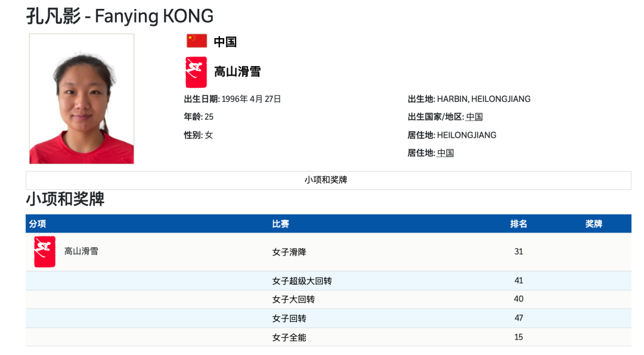
Task: Open the 女子全能 event entry
Action: click(x=289, y=337)
